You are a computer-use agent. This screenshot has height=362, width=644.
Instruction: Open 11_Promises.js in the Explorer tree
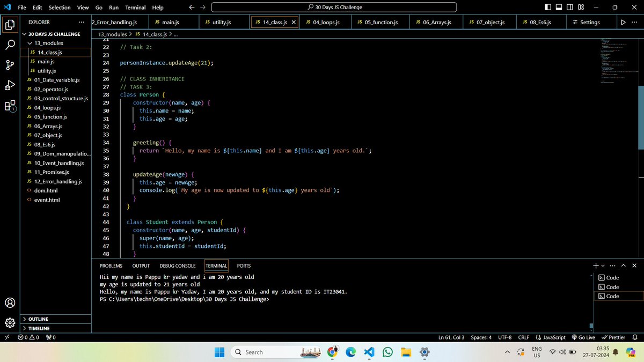pyautogui.click(x=56, y=172)
